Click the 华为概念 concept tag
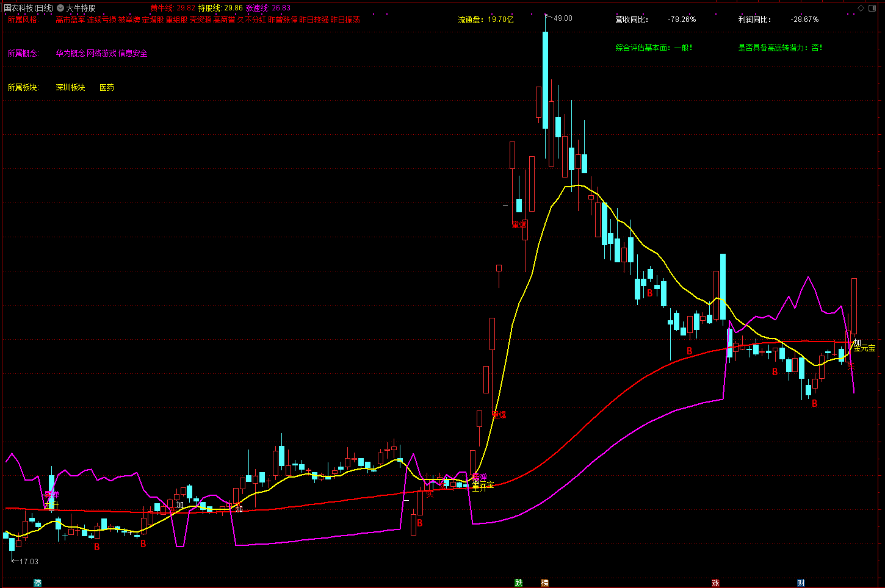885x588 pixels. pyautogui.click(x=71, y=53)
